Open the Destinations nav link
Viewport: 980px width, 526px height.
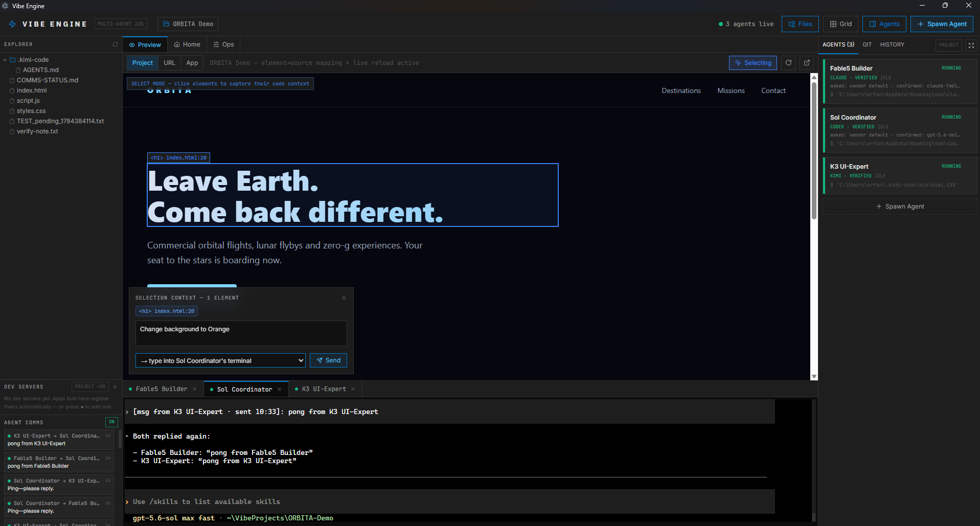tap(681, 90)
